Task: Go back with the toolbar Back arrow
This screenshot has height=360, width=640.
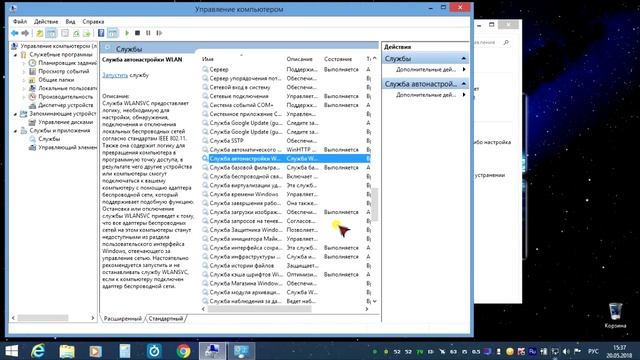Action: (x=15, y=33)
